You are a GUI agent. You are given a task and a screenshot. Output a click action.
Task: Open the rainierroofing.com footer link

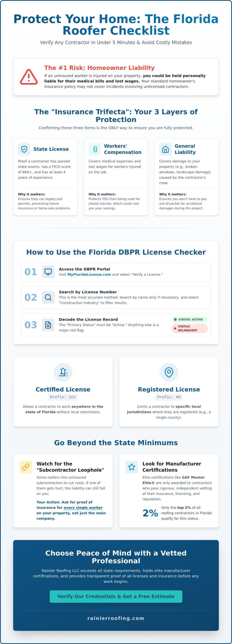click(116, 618)
